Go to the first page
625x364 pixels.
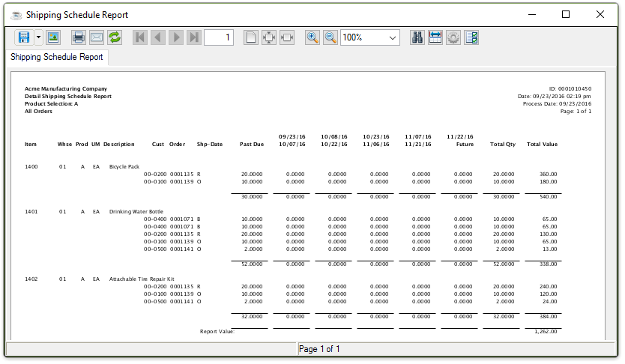(140, 37)
